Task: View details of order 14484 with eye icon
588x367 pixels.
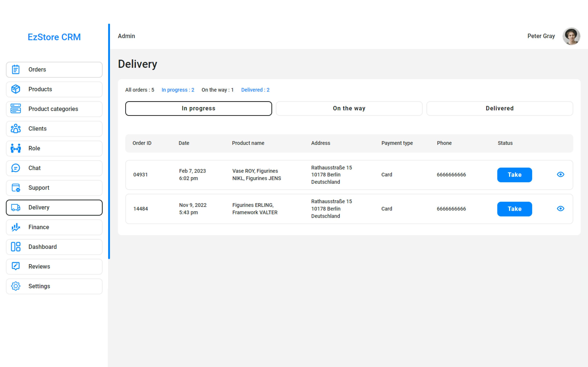Action: (560, 209)
